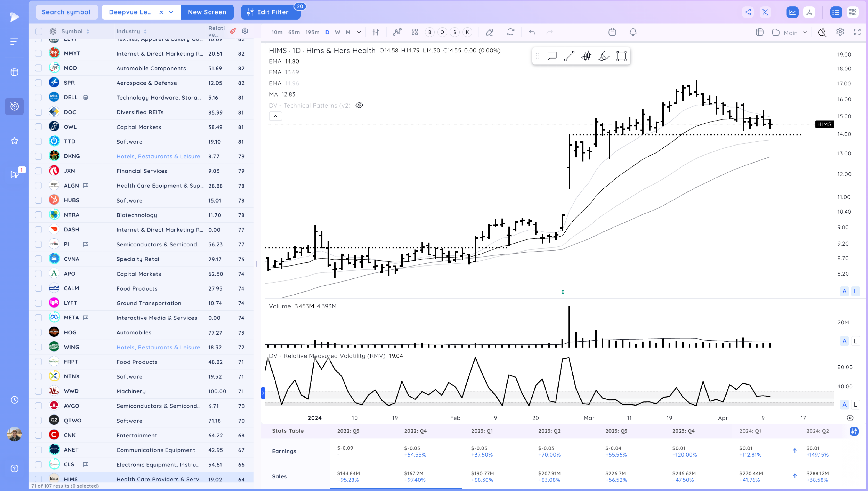Click the eraser drawing icon

[x=489, y=32]
